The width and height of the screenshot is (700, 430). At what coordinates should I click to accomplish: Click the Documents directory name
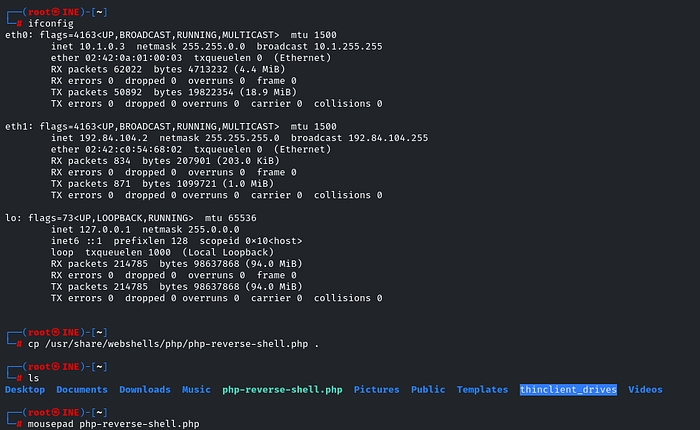[x=82, y=389]
